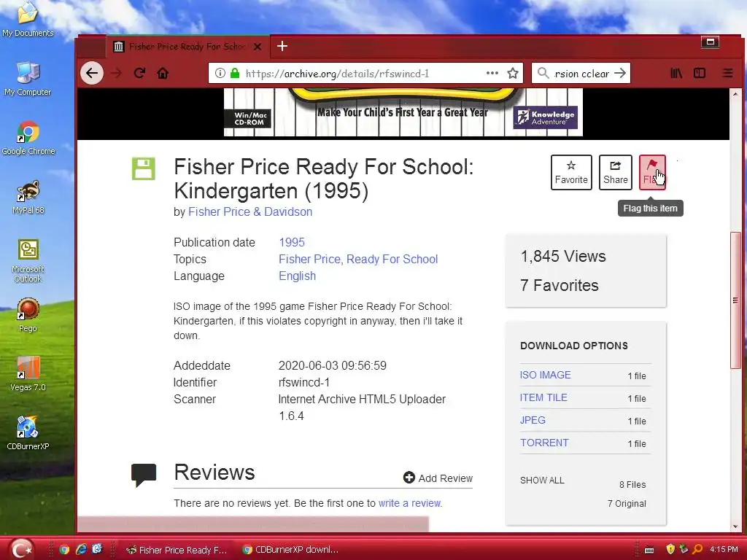This screenshot has width=747, height=560.
Task: Open CDBurnerXP desktop shortcut
Action: point(28,433)
